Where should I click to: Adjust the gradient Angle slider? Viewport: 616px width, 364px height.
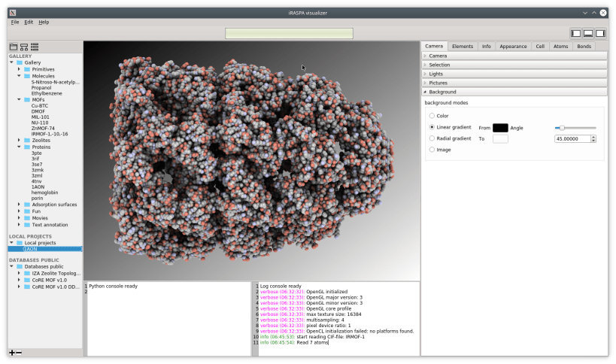coord(575,128)
